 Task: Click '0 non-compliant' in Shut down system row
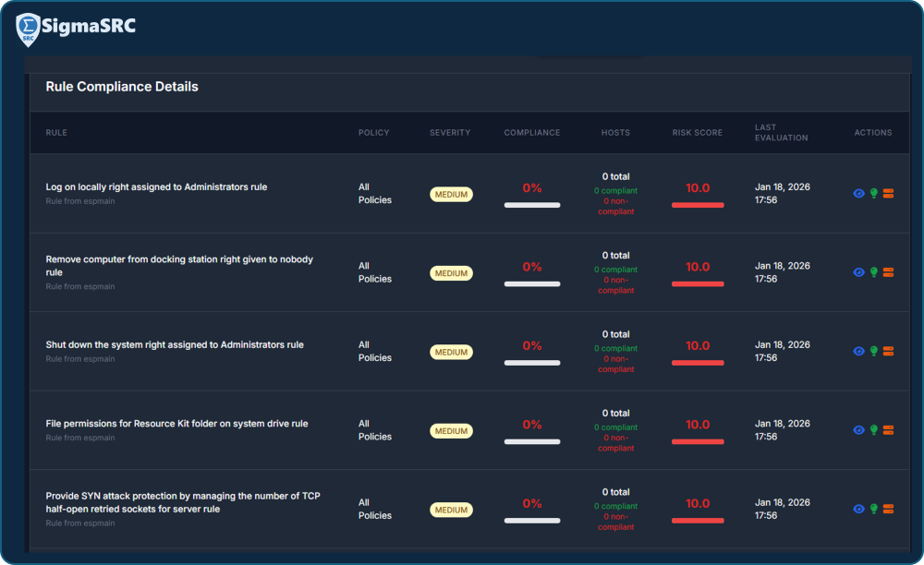click(615, 365)
